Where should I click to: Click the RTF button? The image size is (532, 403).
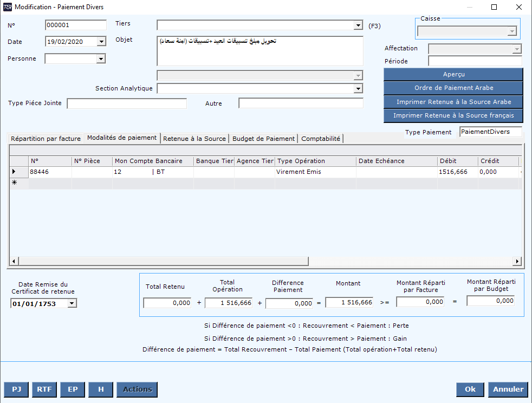coord(44,389)
